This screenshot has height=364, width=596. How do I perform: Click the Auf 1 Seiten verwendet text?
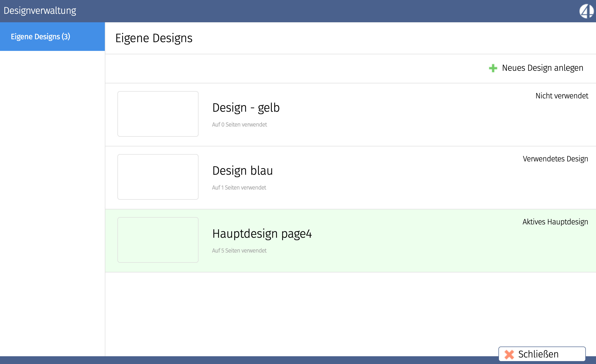point(239,188)
